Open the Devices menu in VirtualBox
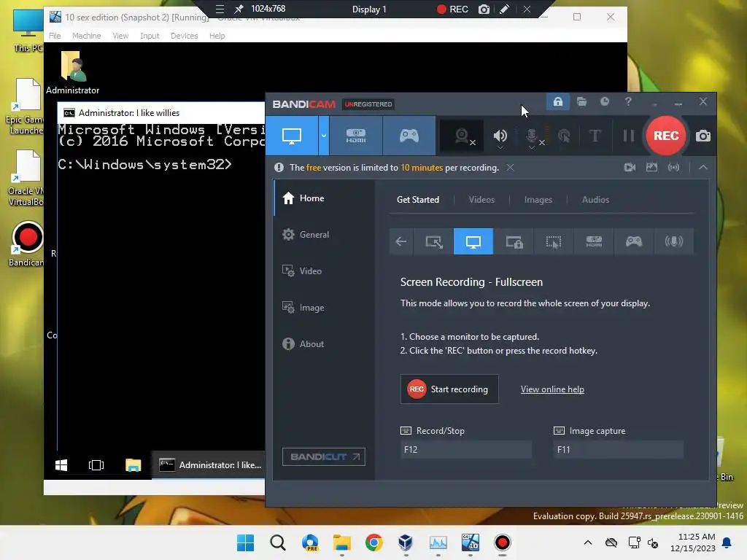 184,36
